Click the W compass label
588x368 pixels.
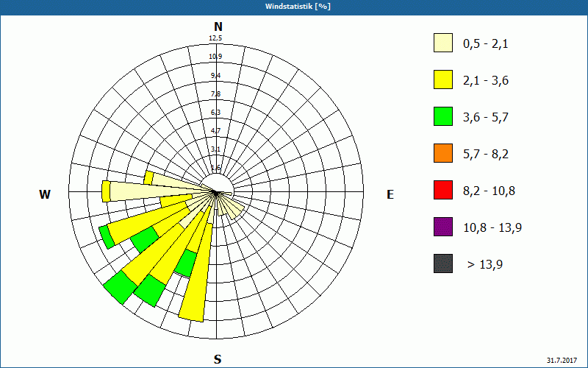(x=45, y=194)
